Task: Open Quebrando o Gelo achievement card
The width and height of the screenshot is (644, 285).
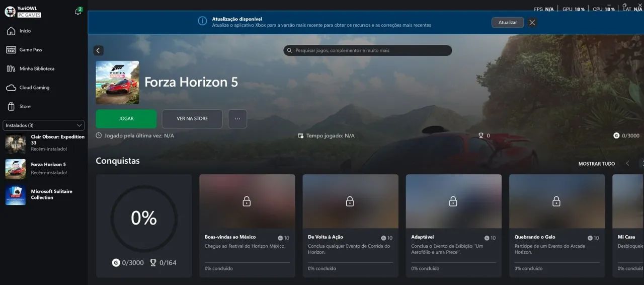Action: 557,226
